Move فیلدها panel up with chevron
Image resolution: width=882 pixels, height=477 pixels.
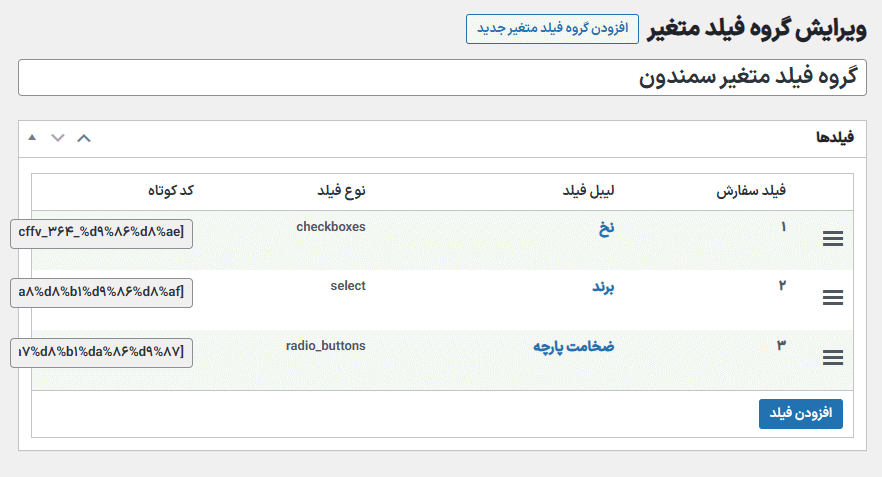click(84, 138)
